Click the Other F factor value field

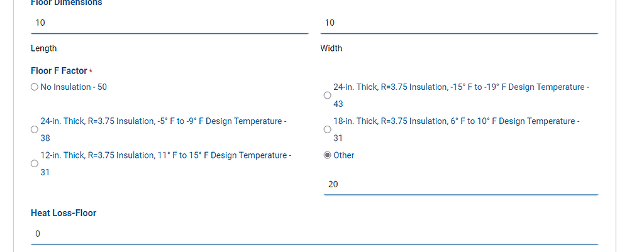click(x=460, y=185)
